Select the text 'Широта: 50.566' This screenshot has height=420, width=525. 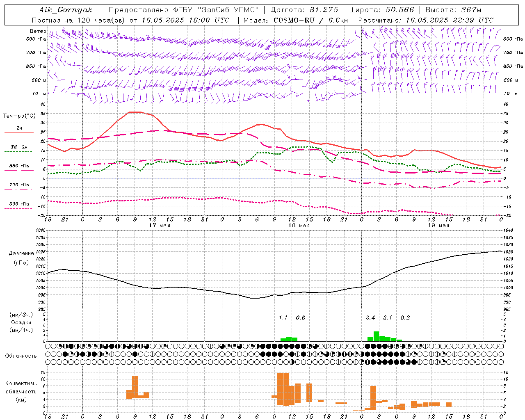381,10
